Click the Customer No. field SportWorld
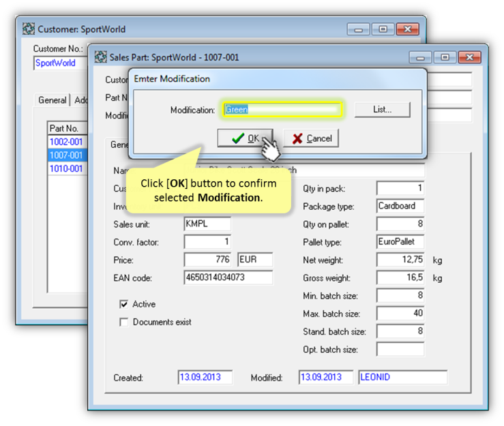This screenshot has height=426, width=504. tap(61, 63)
